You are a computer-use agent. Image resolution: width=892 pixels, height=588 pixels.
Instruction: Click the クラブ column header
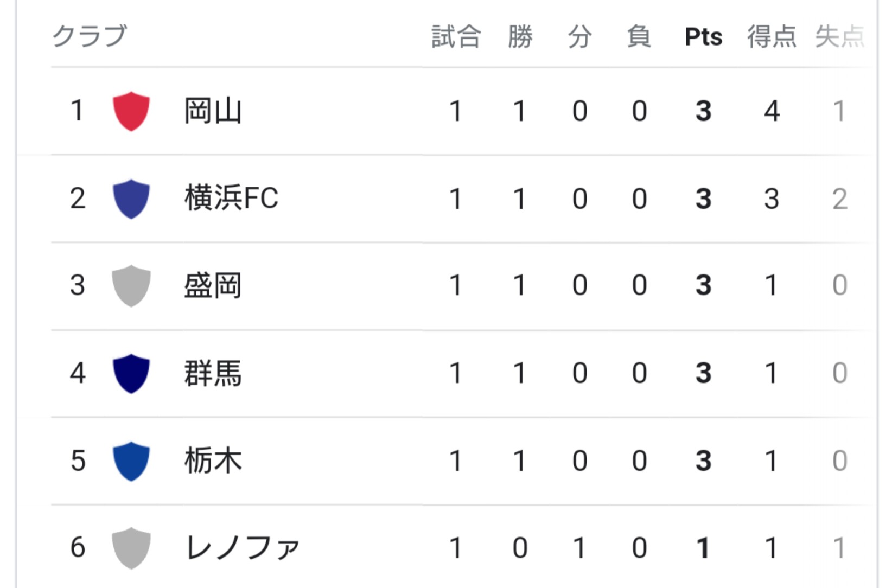90,37
